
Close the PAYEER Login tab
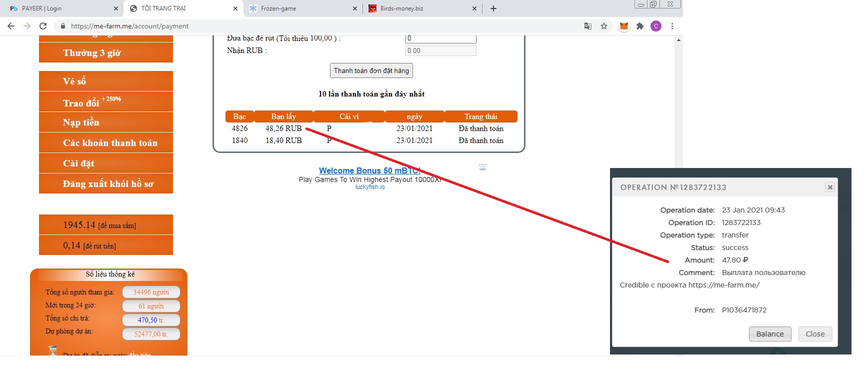116,8
